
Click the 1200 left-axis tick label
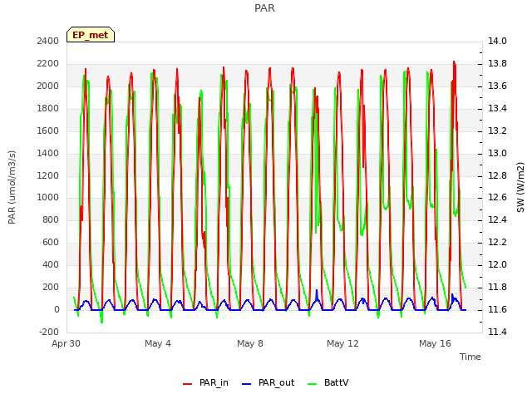tap(48, 175)
